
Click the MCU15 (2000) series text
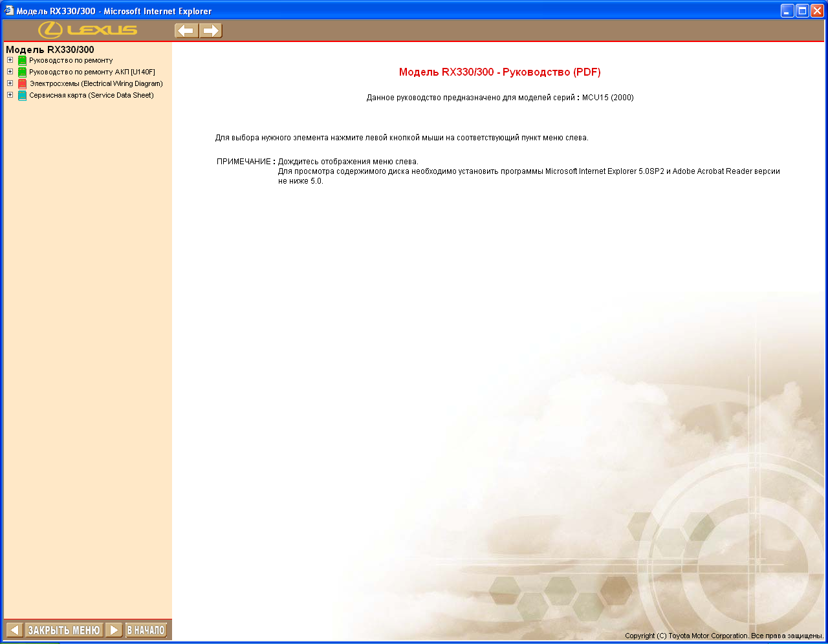[608, 98]
